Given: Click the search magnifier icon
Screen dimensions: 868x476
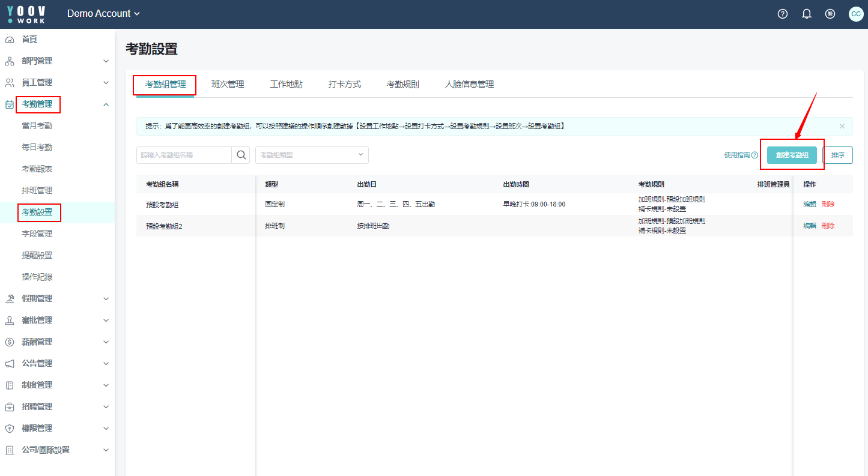Looking at the screenshot, I should (241, 155).
